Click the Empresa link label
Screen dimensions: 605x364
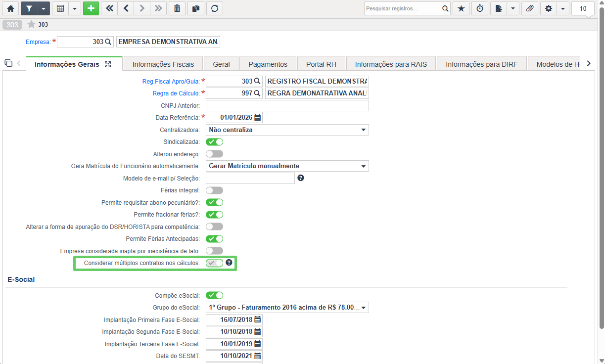[38, 42]
